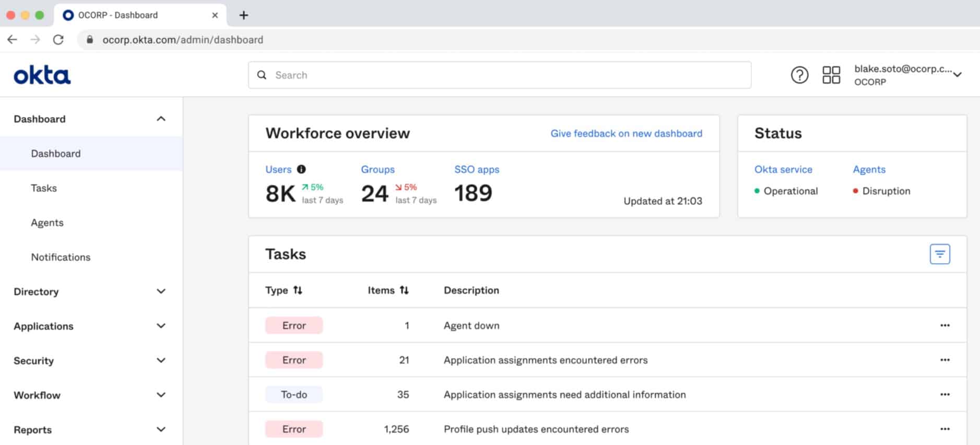Open more options for Profile push updates row

(x=945, y=429)
